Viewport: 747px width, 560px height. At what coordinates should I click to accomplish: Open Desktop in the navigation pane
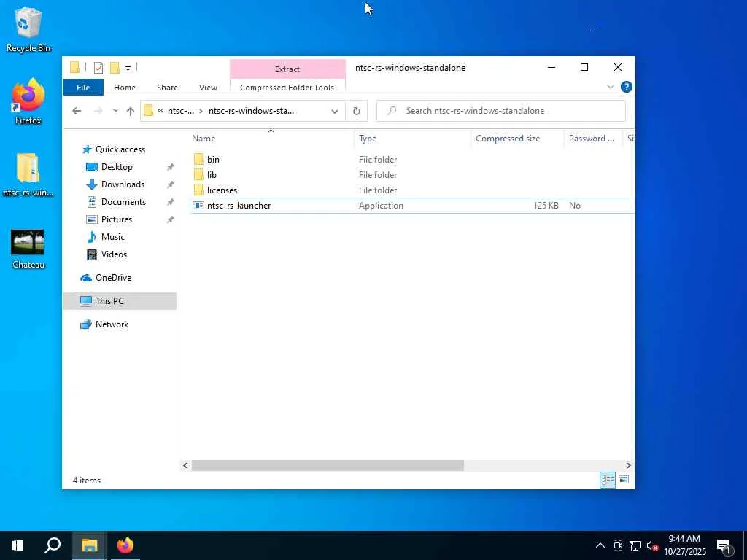point(117,167)
